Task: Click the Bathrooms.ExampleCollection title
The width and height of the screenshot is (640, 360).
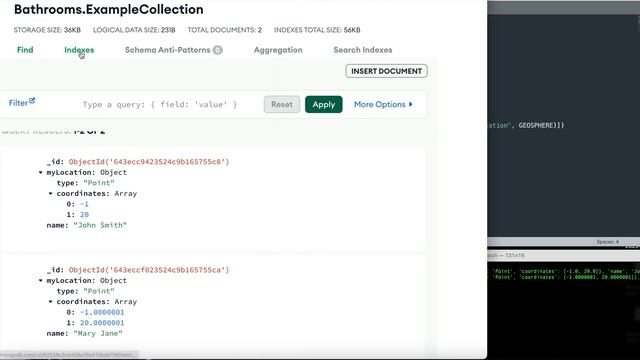Action: 109,9
